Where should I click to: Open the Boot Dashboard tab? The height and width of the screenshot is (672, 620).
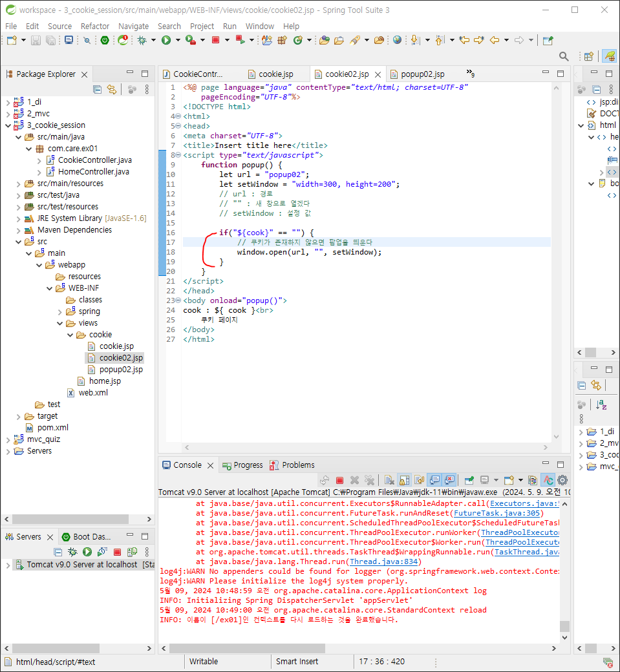(x=87, y=536)
